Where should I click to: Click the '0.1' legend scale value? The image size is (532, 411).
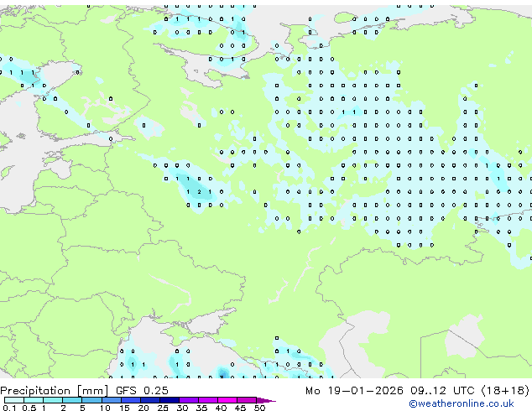9,408
